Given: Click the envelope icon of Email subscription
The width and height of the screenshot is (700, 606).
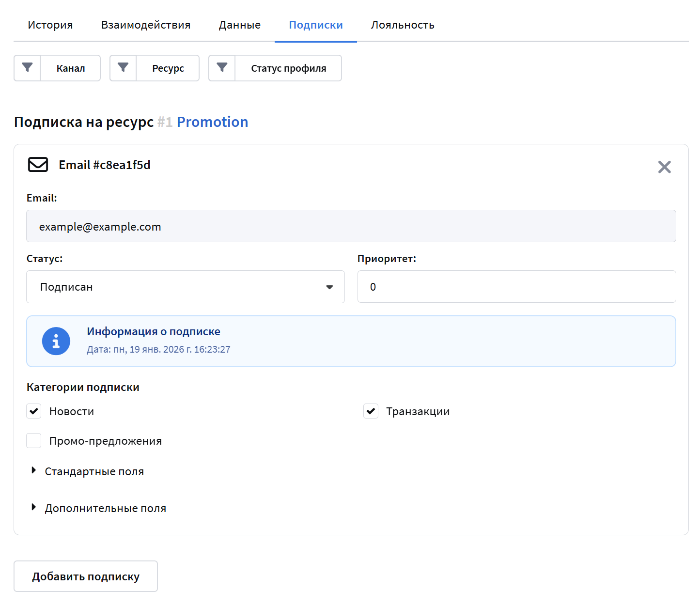Looking at the screenshot, I should click(x=38, y=165).
